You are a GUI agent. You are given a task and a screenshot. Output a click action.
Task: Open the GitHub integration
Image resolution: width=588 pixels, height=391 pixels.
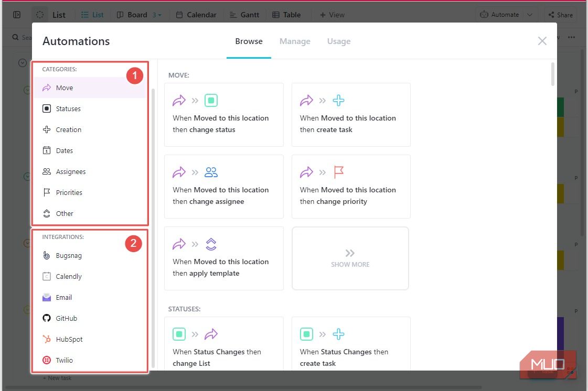[66, 318]
